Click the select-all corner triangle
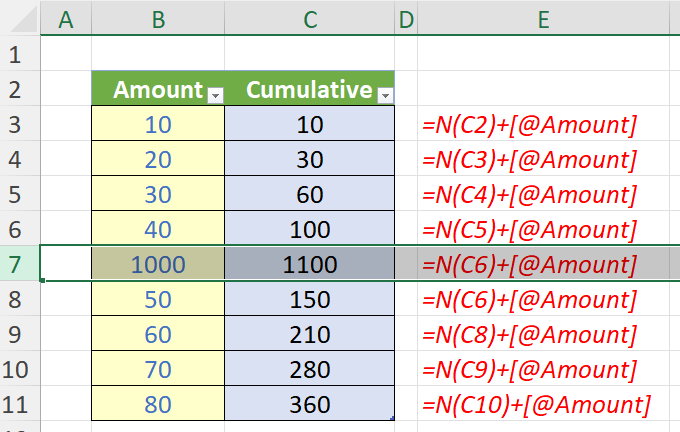Viewport: 680px width, 432px height. click(x=20, y=18)
